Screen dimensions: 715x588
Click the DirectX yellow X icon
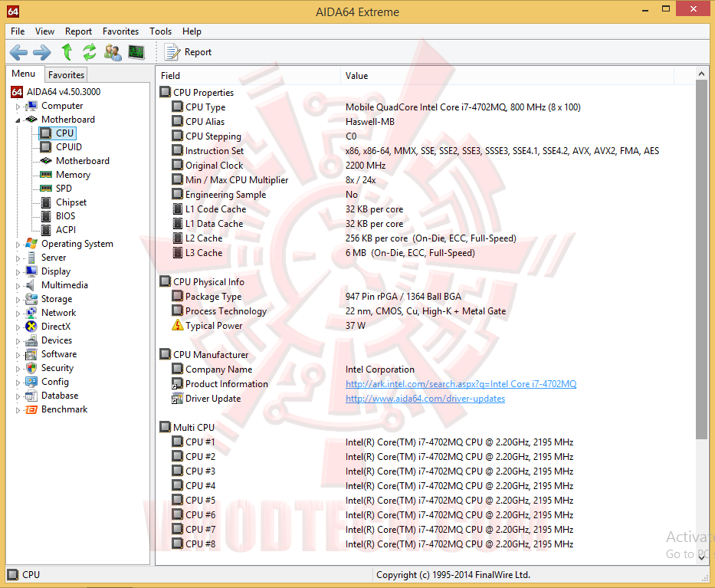(31, 327)
